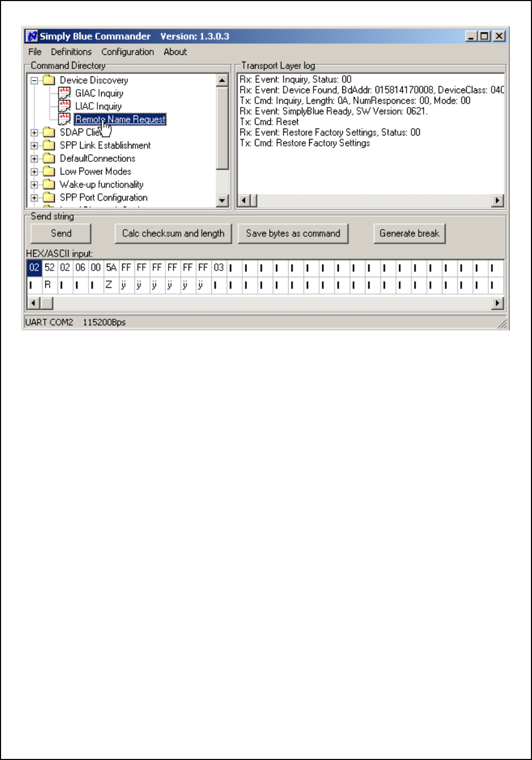Click Save bytes as command button
Screen dimensions: 532x760
pyautogui.click(x=293, y=233)
